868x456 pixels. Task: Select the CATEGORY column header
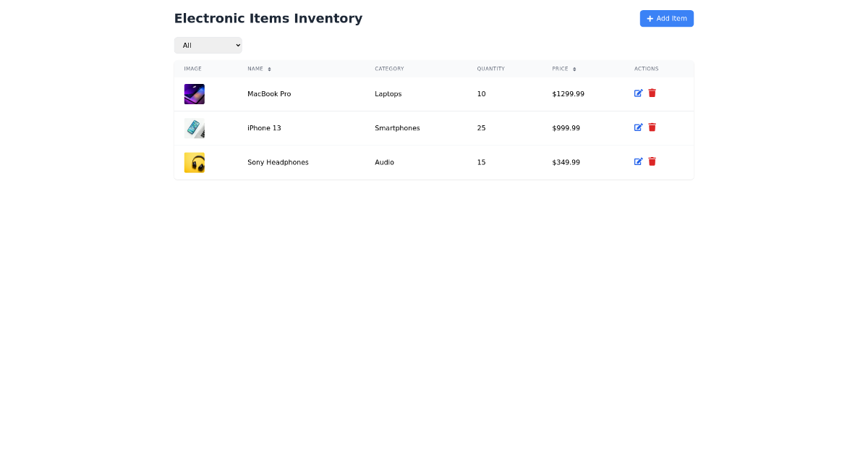click(389, 69)
